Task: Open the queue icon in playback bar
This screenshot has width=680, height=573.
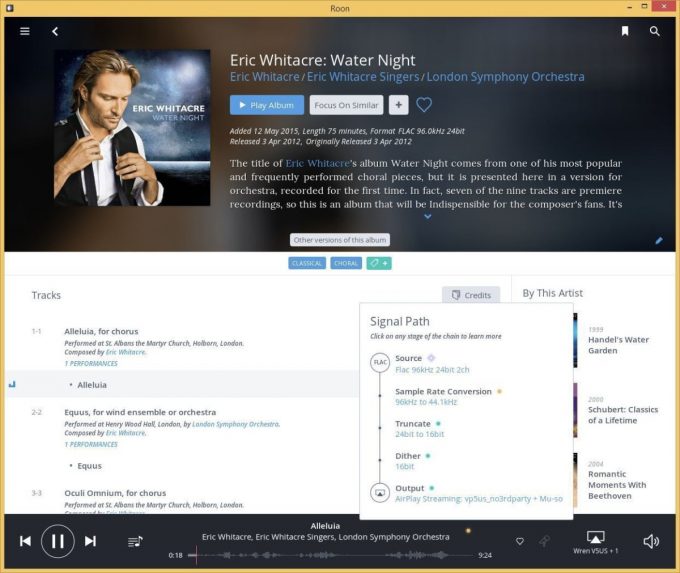Action: coord(135,541)
